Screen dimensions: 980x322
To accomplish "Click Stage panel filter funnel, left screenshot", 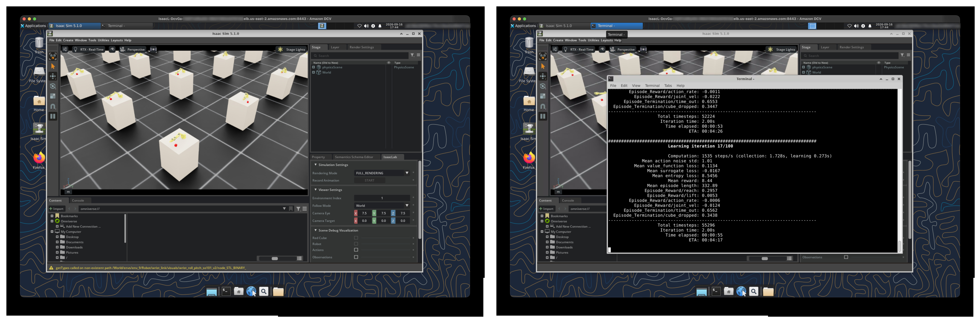I will point(412,55).
